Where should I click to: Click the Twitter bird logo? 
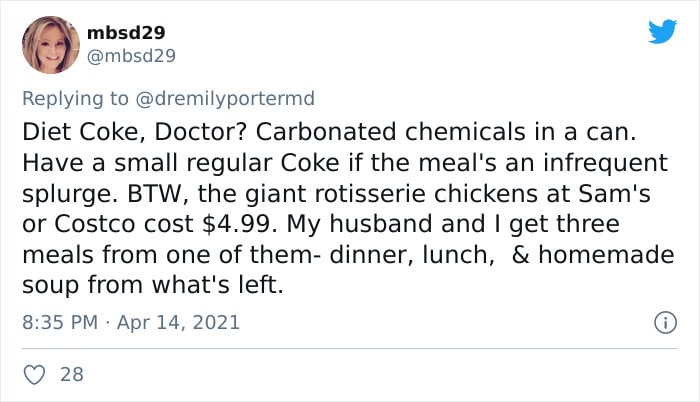pos(662,31)
